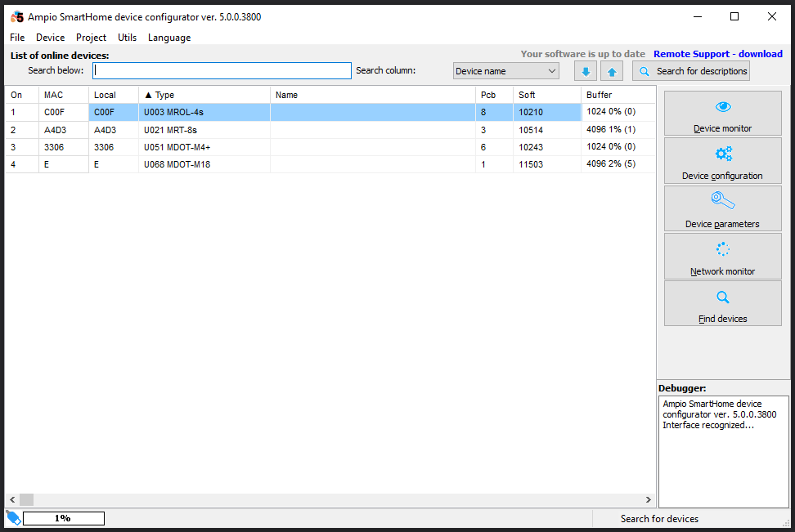Open Device monitor with the eye icon
This screenshot has width=795, height=532.
pyautogui.click(x=722, y=113)
